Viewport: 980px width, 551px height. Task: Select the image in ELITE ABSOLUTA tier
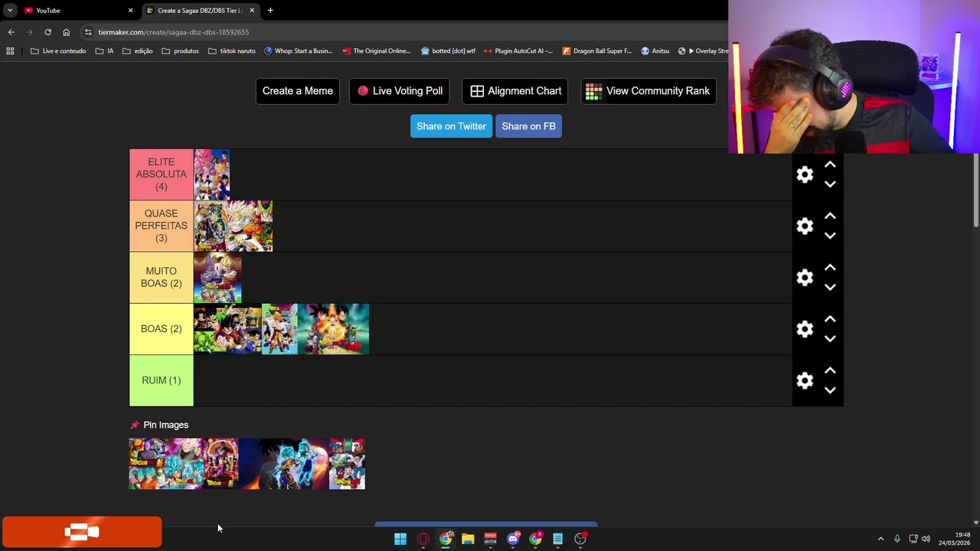coord(212,174)
